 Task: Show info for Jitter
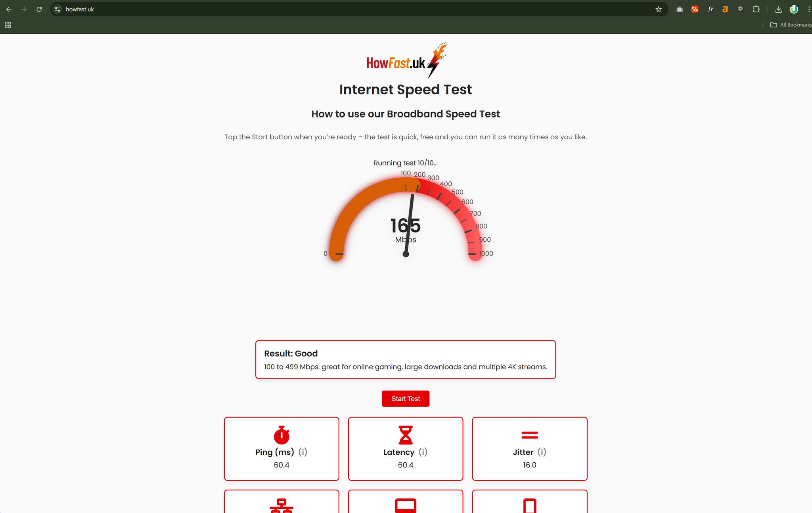[x=542, y=452]
